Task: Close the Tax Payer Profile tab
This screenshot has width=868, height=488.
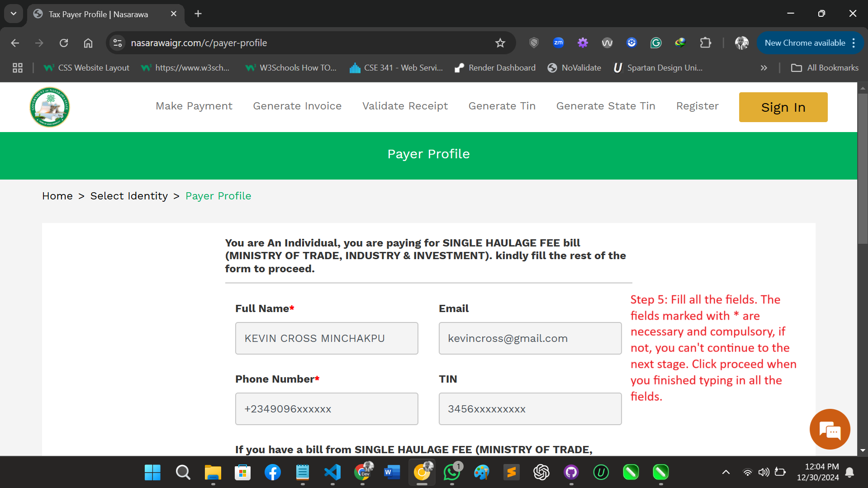Action: click(174, 14)
